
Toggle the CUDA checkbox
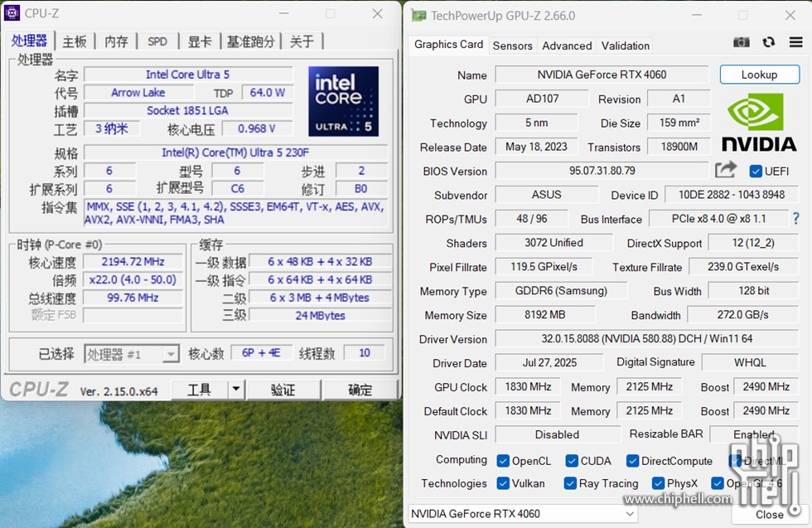click(572, 461)
